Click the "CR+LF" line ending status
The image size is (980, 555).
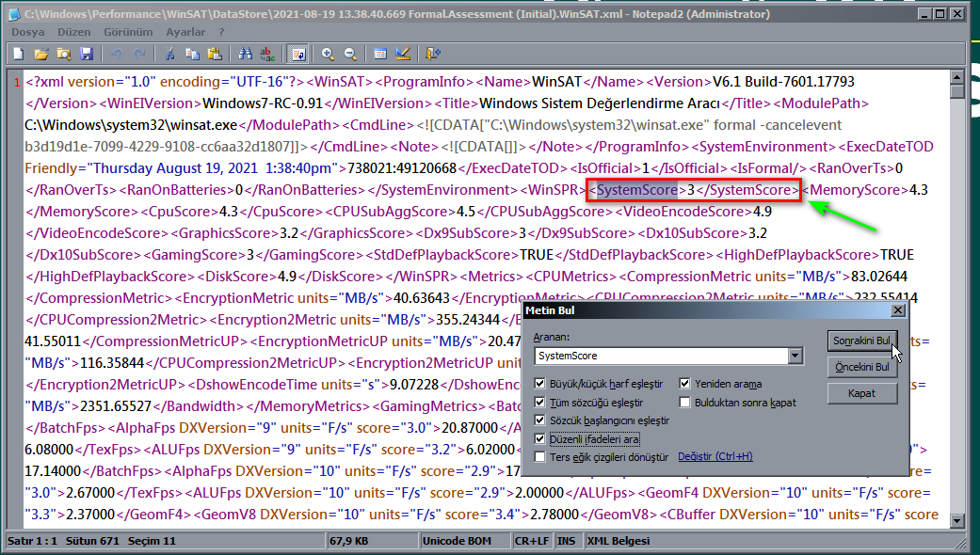coord(532,541)
